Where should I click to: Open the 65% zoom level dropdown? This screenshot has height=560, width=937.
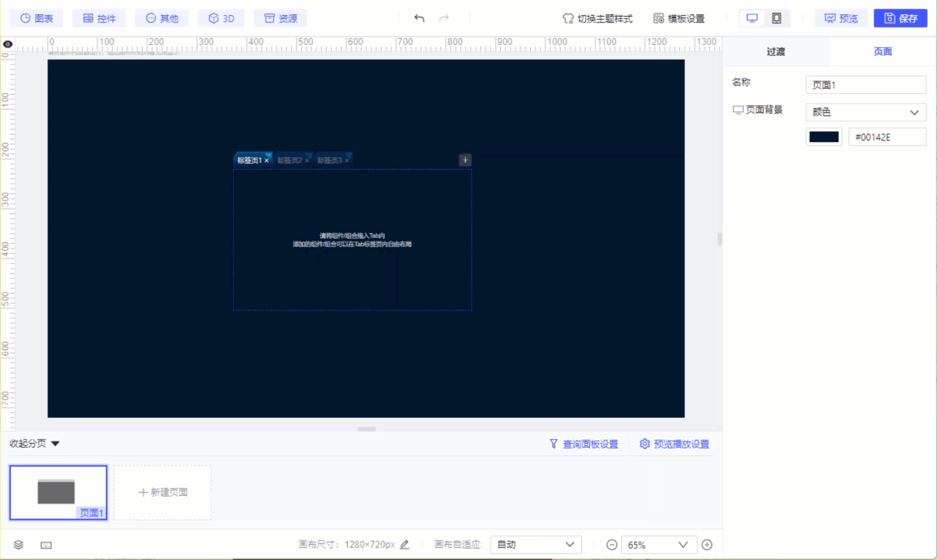[x=659, y=544]
